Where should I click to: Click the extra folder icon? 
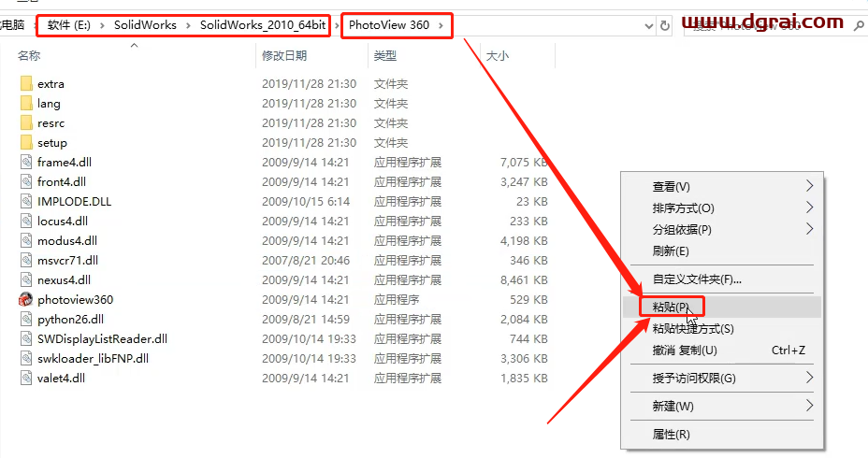pyautogui.click(x=26, y=83)
